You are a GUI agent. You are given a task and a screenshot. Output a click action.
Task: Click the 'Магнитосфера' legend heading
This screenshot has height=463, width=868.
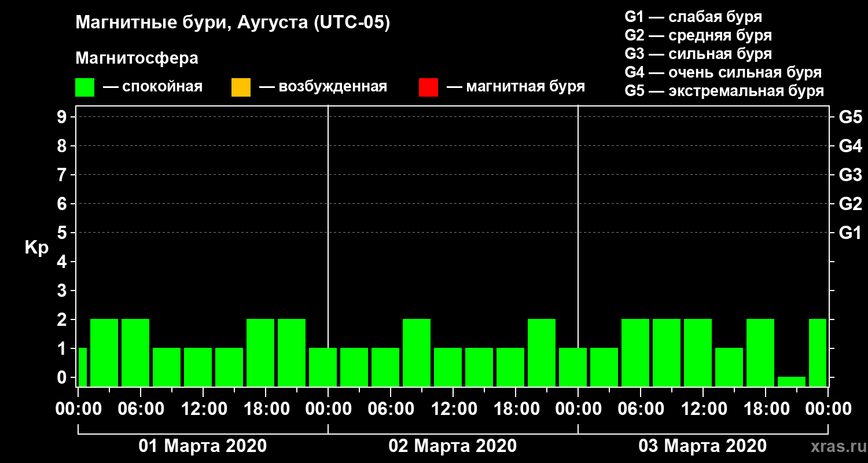pos(137,58)
